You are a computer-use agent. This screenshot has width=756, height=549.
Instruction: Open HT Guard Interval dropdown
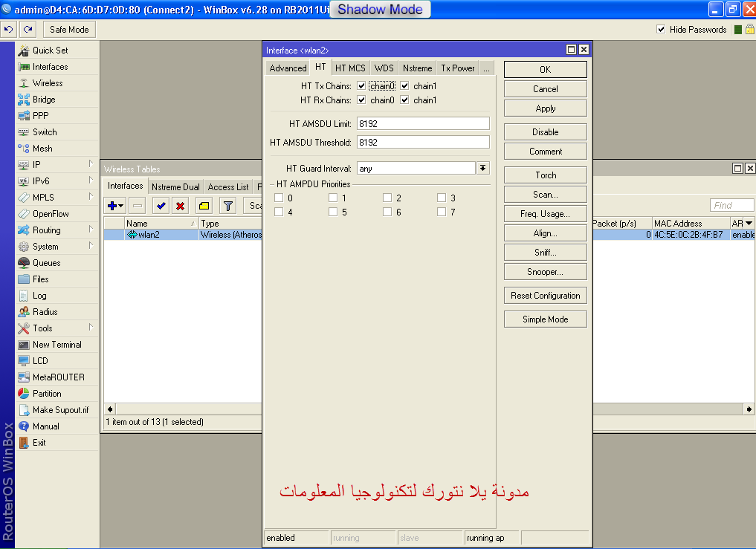pos(482,168)
